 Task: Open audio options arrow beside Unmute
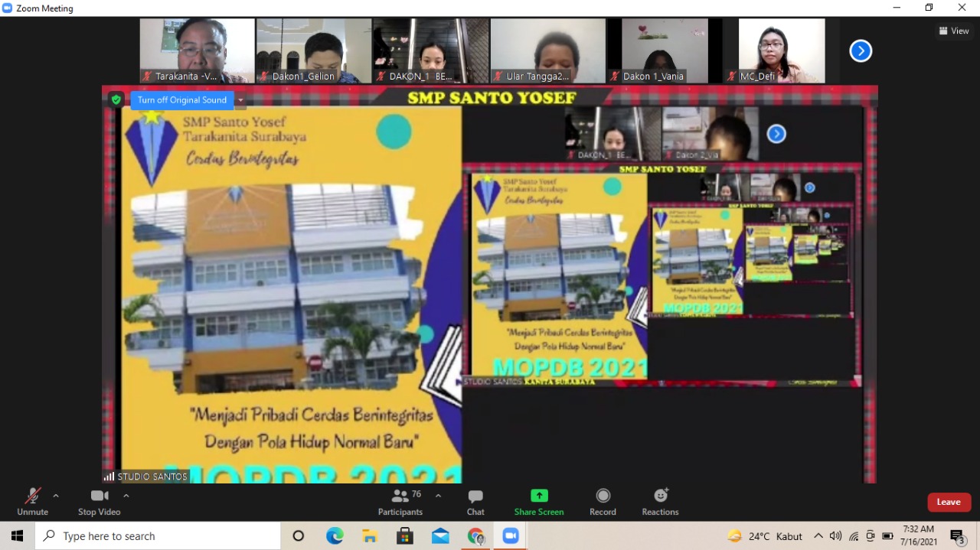[56, 496]
